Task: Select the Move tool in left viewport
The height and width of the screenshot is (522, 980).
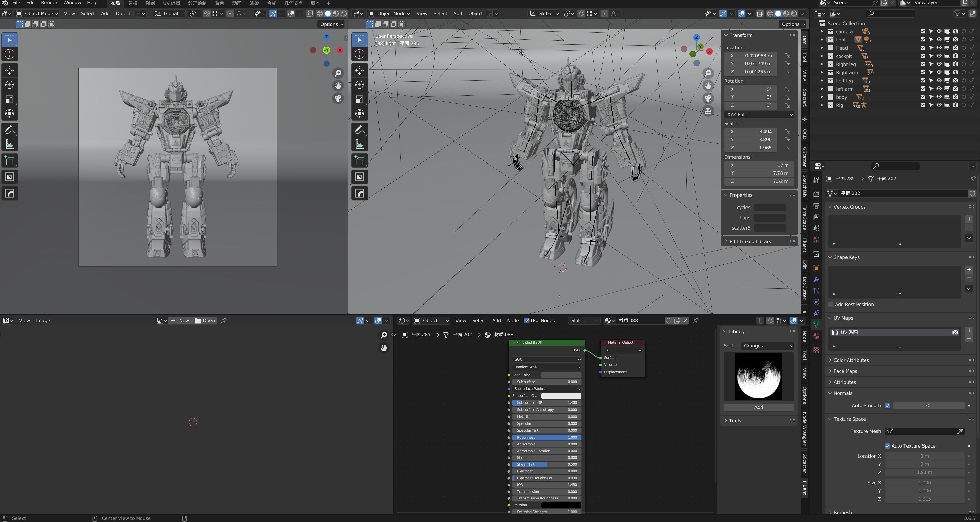Action: click(9, 70)
